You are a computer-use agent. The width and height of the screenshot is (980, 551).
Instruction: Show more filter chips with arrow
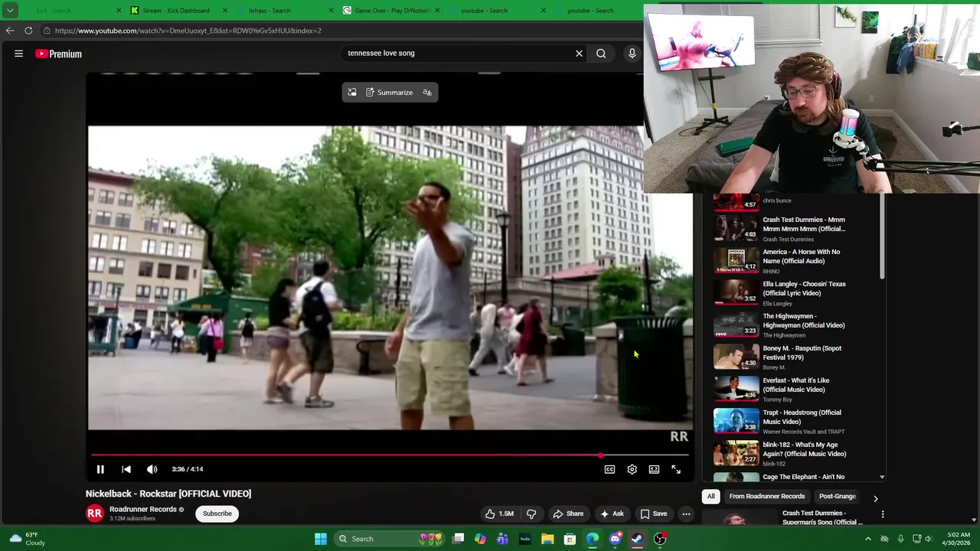(x=876, y=498)
